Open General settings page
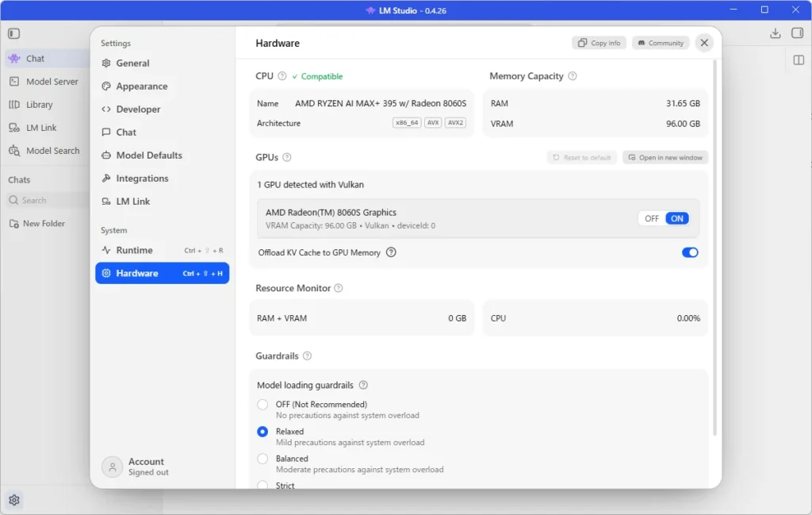This screenshot has height=515, width=812. (162, 63)
